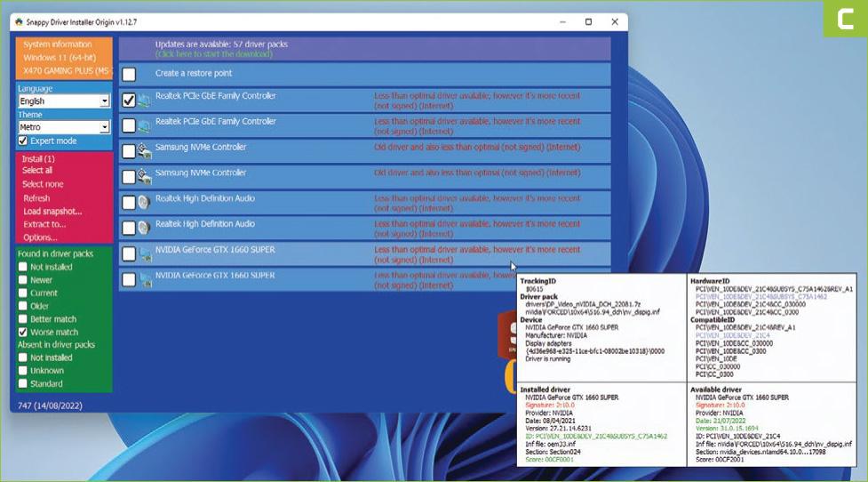The image size is (868, 482).
Task: Click the Windows 11 (64-bit) system info line
Action: tap(60, 58)
